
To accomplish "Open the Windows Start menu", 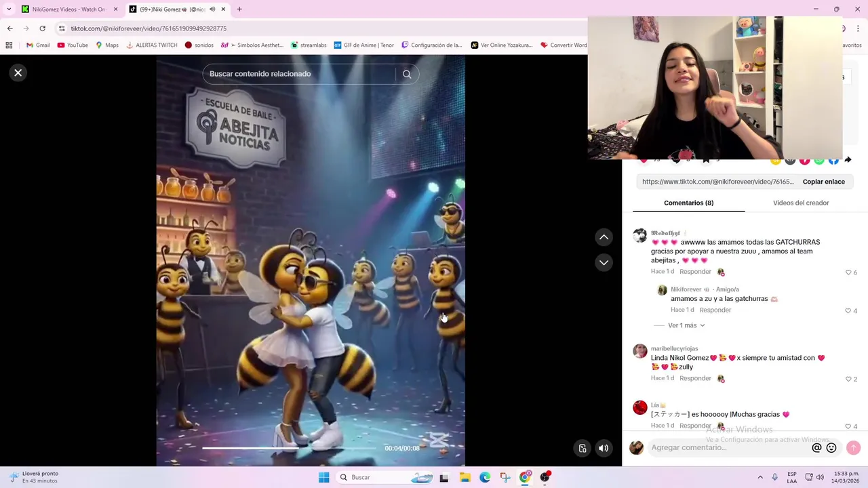I will point(323,477).
